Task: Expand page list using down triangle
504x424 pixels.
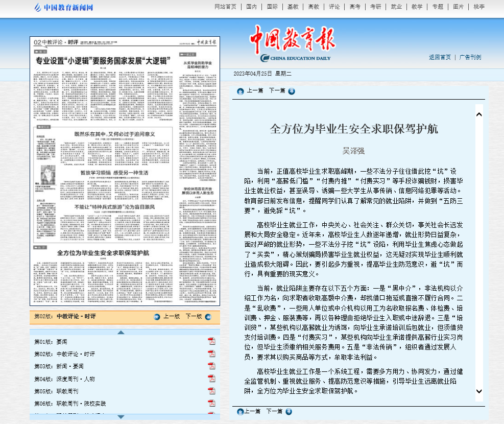Action: [121, 417]
